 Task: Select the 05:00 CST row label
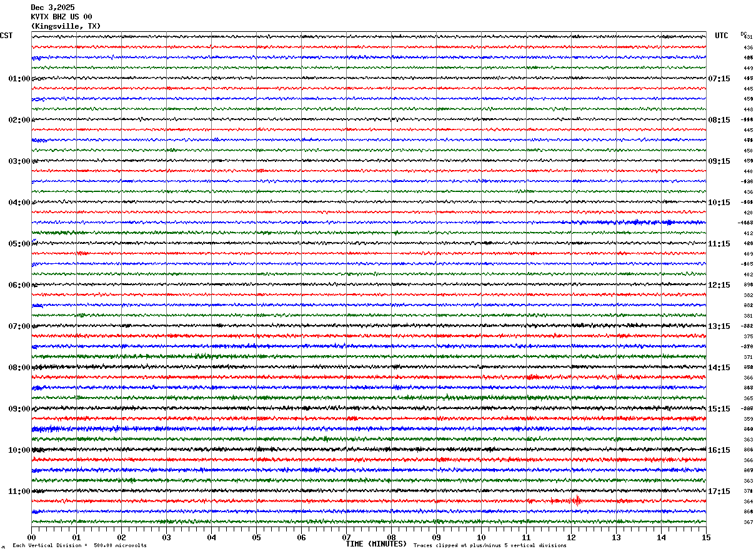tap(19, 244)
